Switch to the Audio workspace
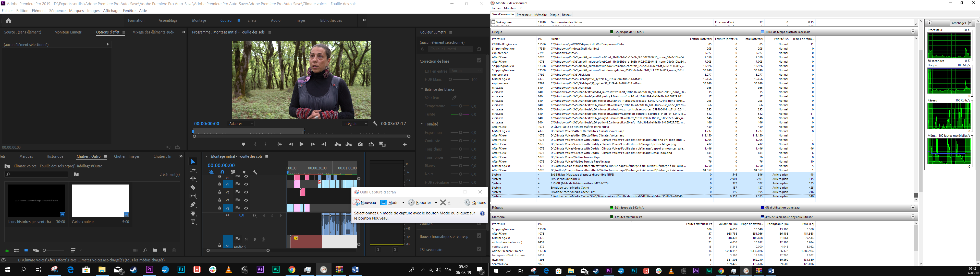Viewport: 980px width, 276px height. [276, 21]
